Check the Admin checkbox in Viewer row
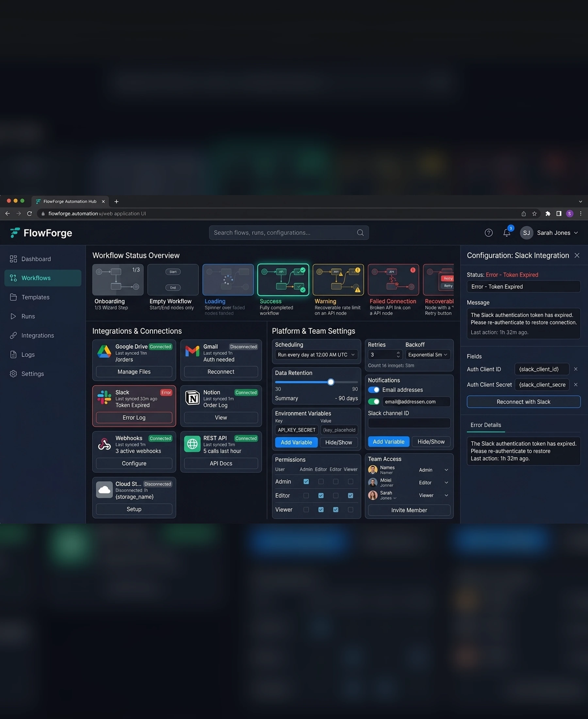The width and height of the screenshot is (588, 719). pos(306,510)
